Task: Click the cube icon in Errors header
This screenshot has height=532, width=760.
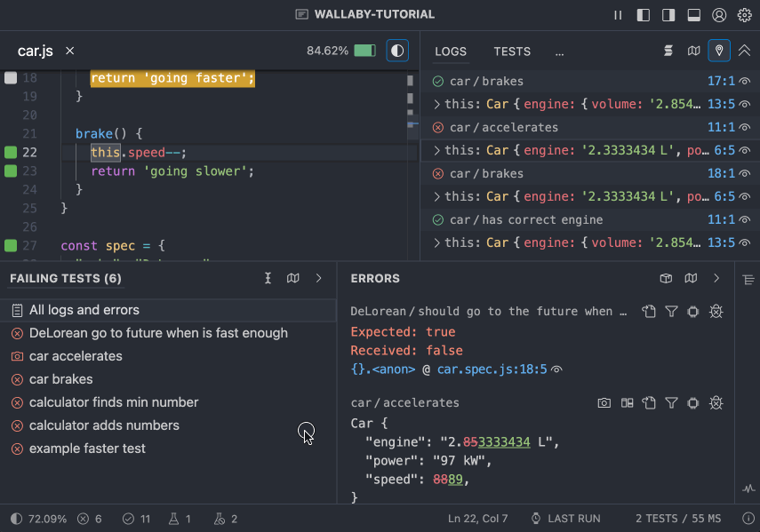Action: pos(666,278)
